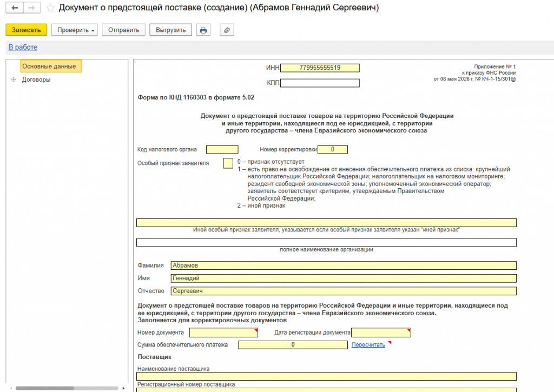Screen dimensions: 554x392
Task: Open the Проверить dropdown button
Action: 75,30
